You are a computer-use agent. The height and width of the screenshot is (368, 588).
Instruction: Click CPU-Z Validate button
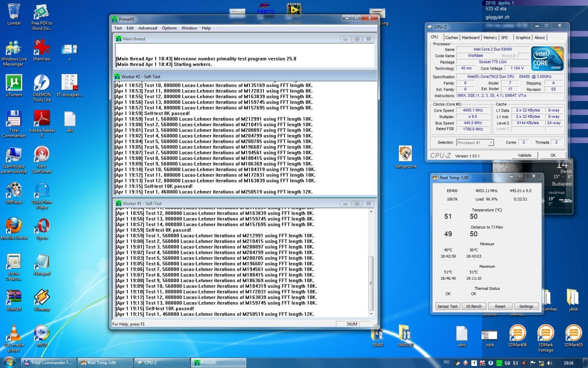(525, 155)
